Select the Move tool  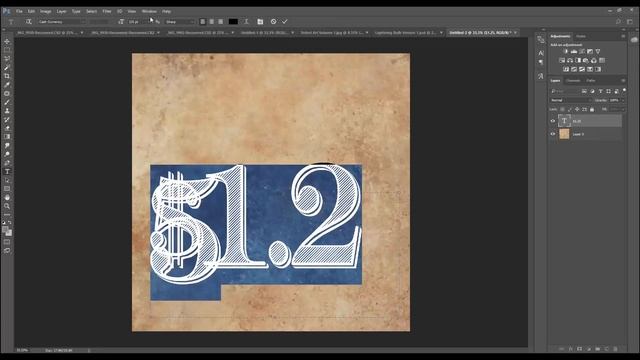point(7,42)
